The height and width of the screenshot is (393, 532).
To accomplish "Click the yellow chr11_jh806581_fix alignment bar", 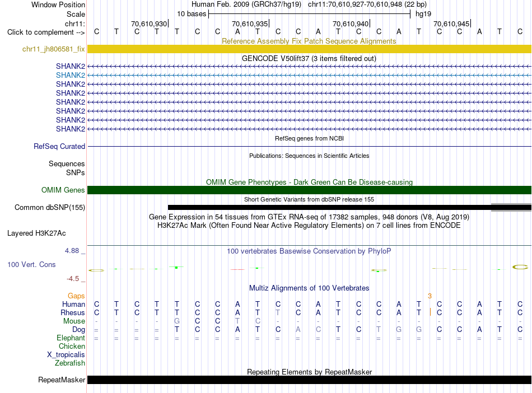I will coord(309,49).
